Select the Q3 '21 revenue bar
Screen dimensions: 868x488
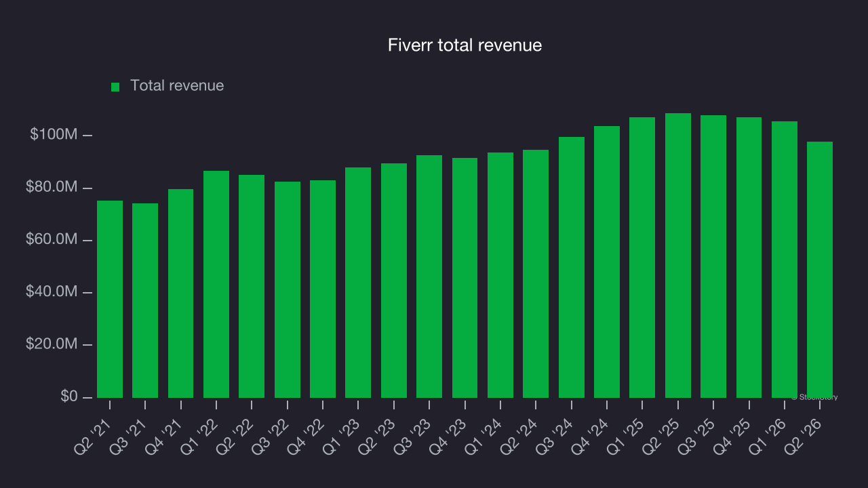point(145,300)
